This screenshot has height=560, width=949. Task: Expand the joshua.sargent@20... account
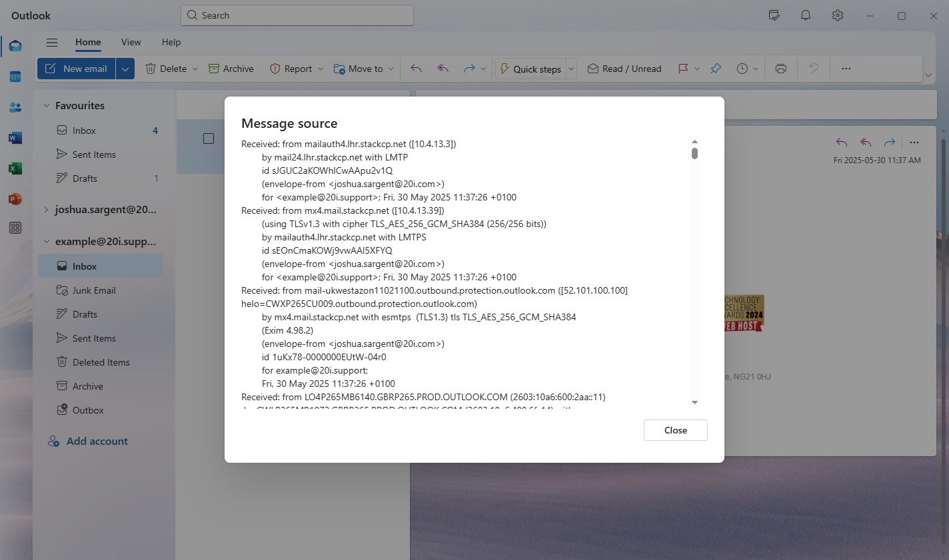[x=46, y=210]
